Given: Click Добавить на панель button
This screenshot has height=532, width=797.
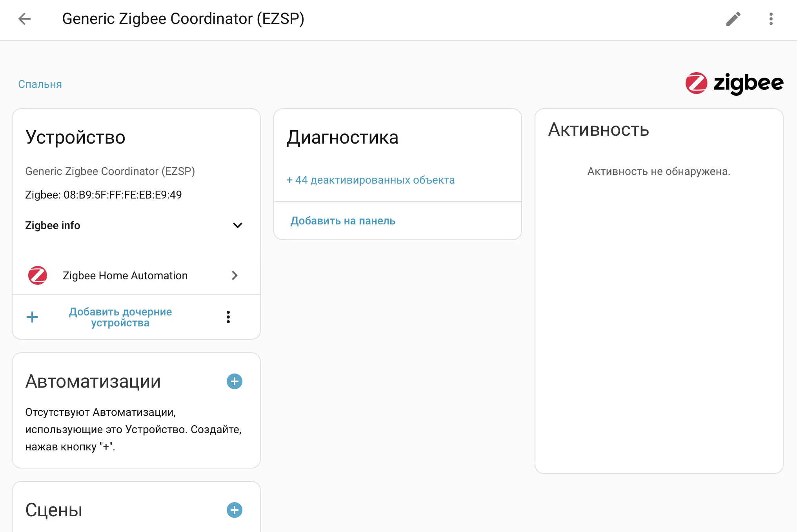Looking at the screenshot, I should coord(343,221).
